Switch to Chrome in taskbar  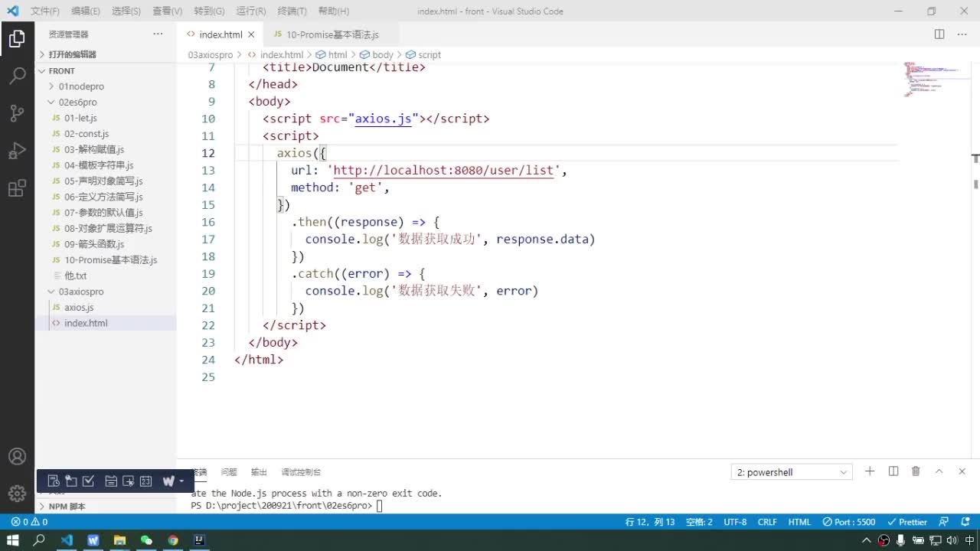(173, 540)
